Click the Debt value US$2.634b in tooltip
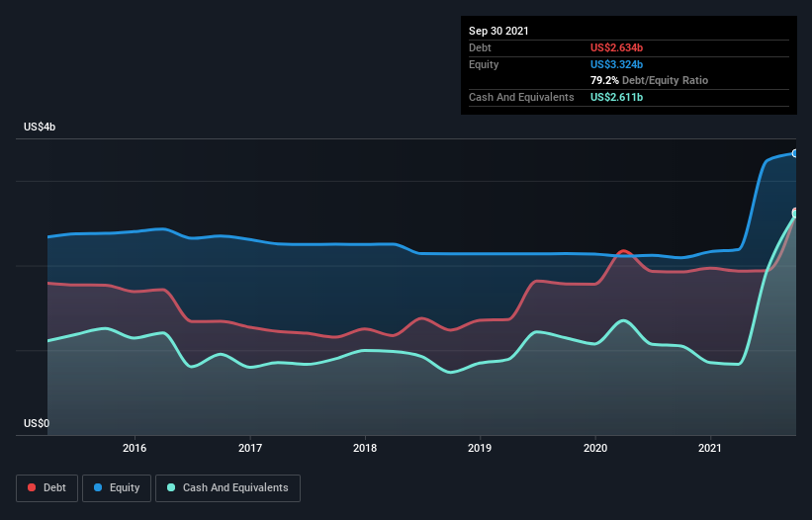 [x=617, y=47]
